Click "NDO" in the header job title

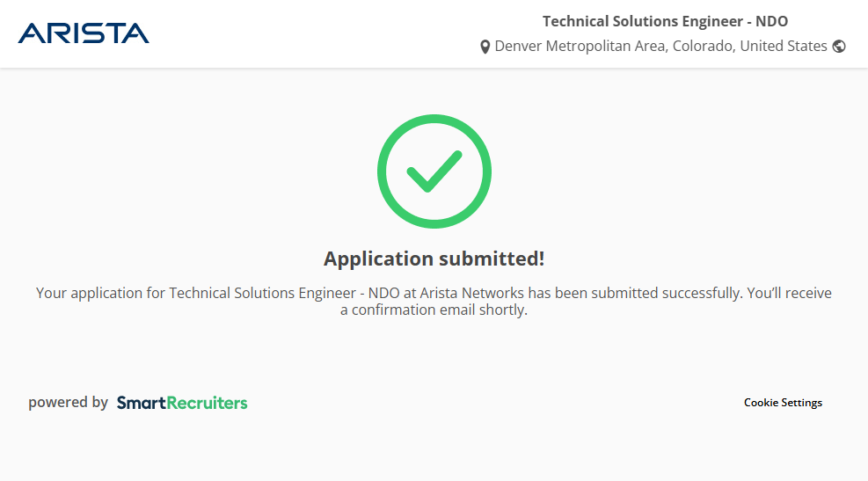771,21
